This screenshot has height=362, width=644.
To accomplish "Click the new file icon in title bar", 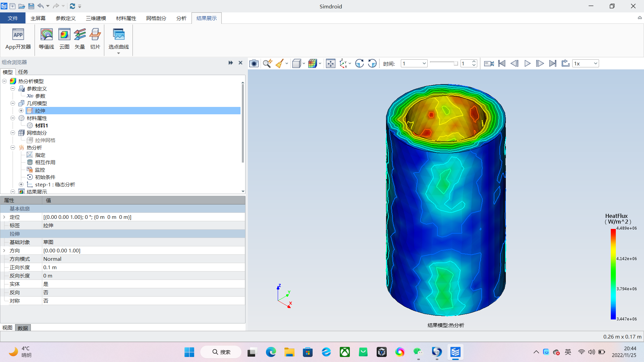I will pyautogui.click(x=12, y=6).
